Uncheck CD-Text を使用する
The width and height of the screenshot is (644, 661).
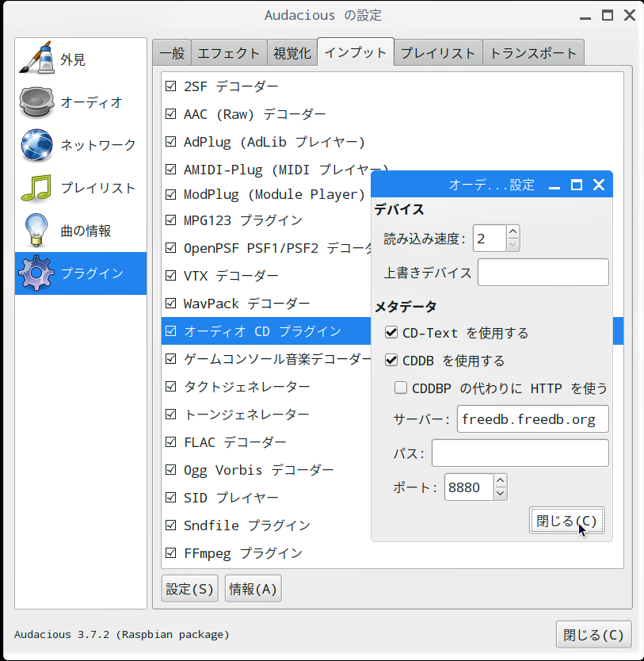coord(391,333)
